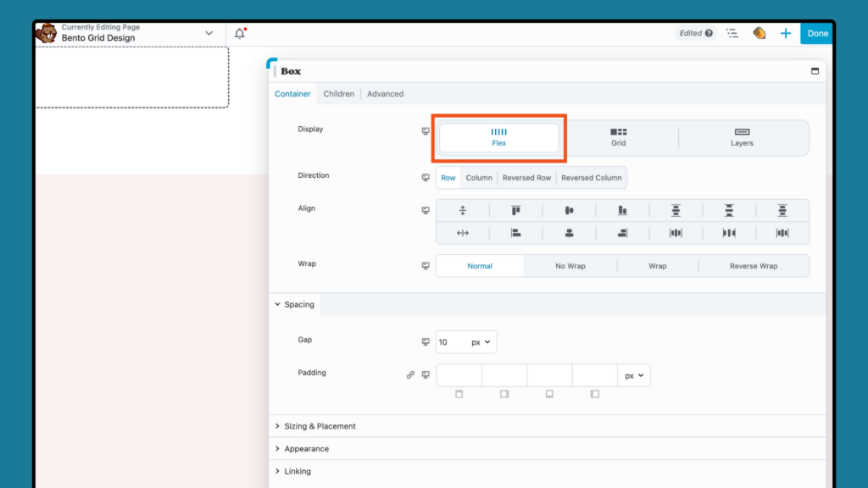Click the first padding input field
Viewport: 868px width, 488px height.
459,374
